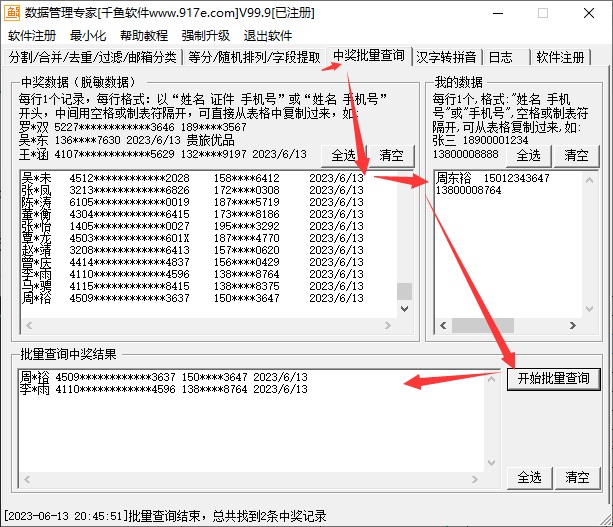Start the query with 开始批量查询
This screenshot has width=613, height=527.
pyautogui.click(x=554, y=379)
